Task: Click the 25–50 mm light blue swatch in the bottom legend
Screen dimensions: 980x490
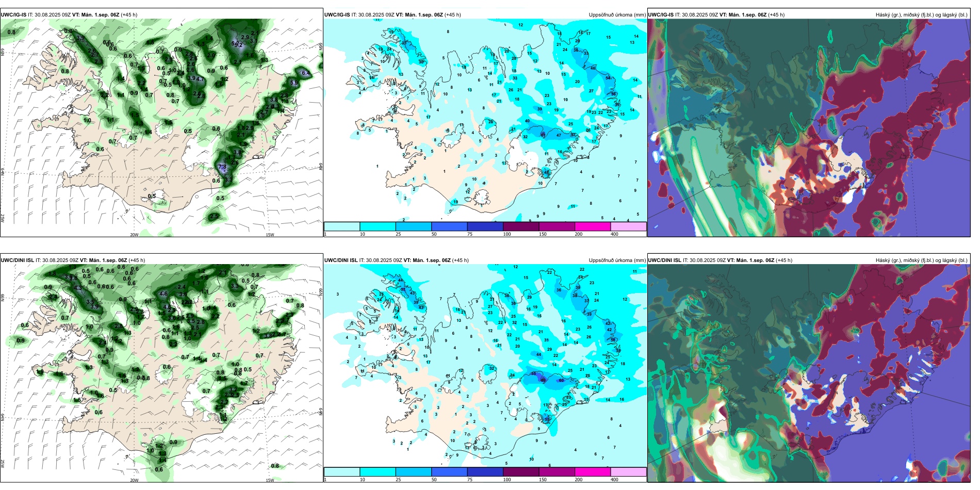Action: coord(414,472)
